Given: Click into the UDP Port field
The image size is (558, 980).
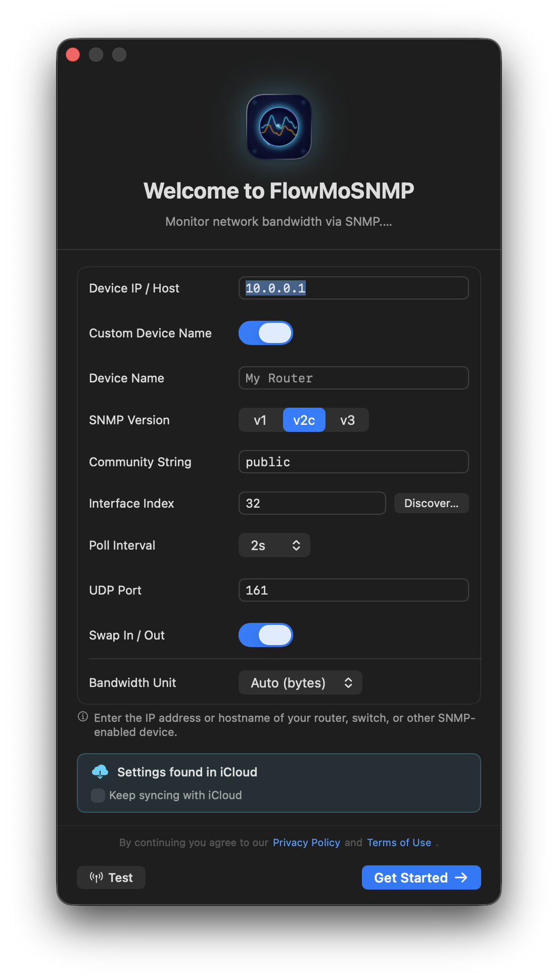Looking at the screenshot, I should 353,591.
